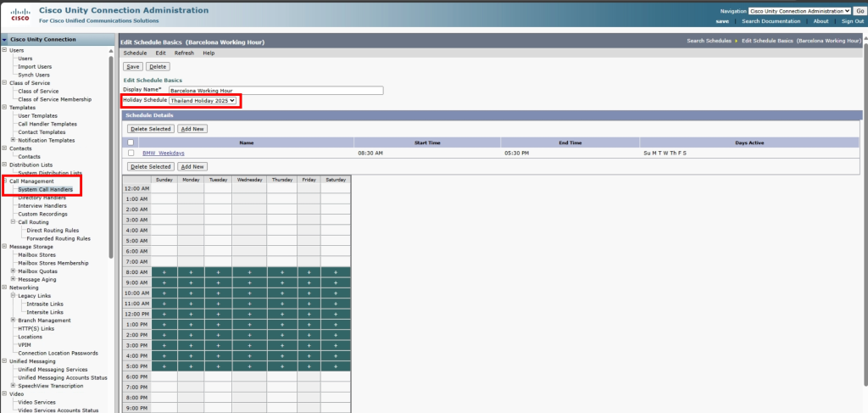The height and width of the screenshot is (413, 868).
Task: Expand the SpeechView Transcription node
Action: click(13, 386)
